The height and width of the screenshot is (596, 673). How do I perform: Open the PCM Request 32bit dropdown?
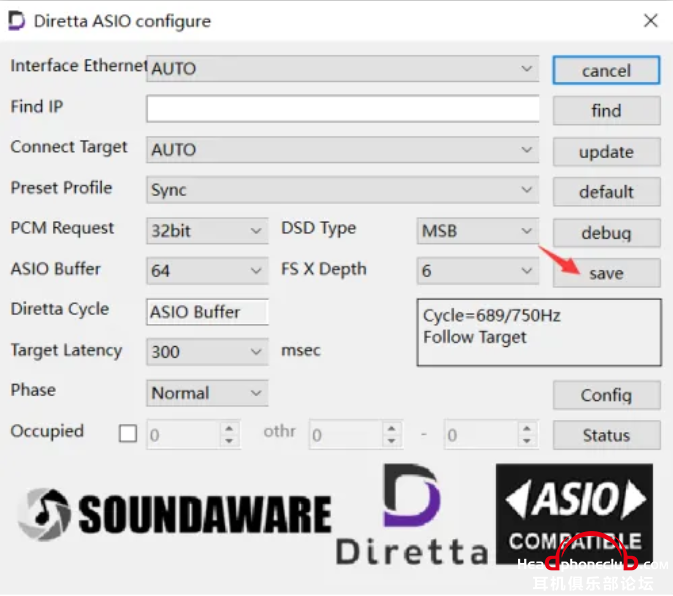(x=207, y=231)
